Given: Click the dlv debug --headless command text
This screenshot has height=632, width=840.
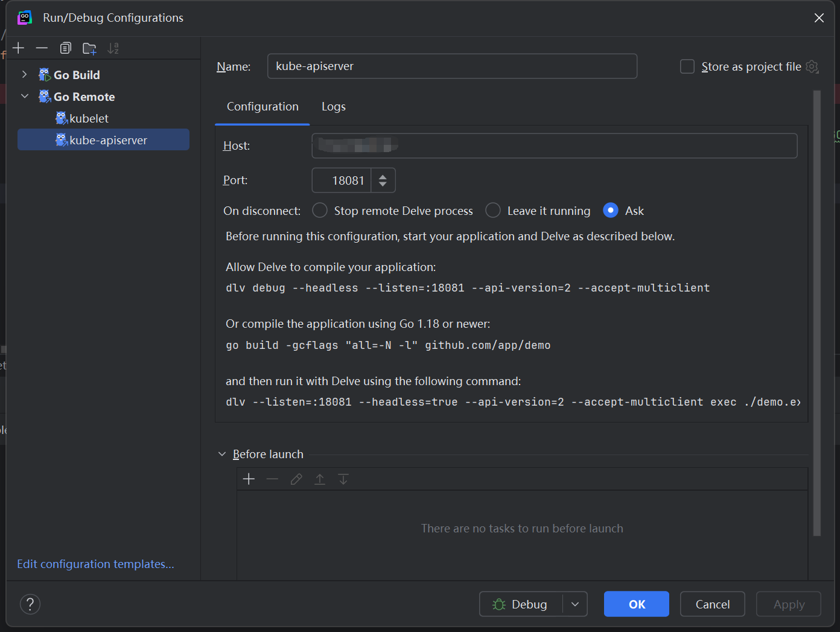Looking at the screenshot, I should click(468, 288).
